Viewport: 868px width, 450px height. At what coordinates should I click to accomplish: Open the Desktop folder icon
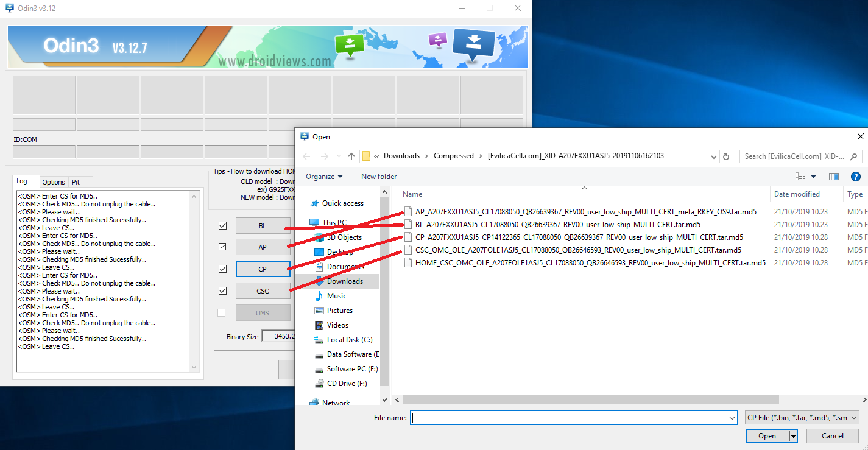tap(320, 251)
